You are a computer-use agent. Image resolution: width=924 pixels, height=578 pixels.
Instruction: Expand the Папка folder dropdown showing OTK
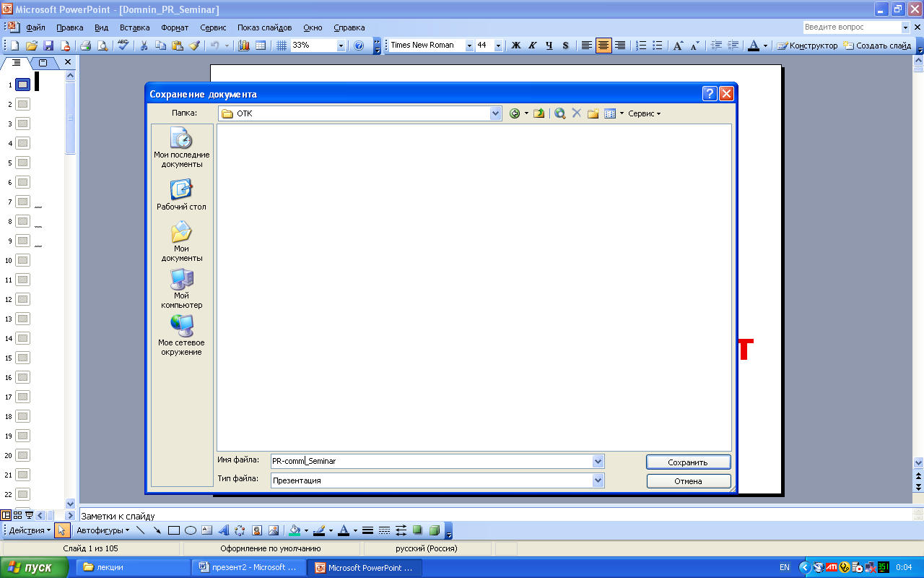(495, 113)
